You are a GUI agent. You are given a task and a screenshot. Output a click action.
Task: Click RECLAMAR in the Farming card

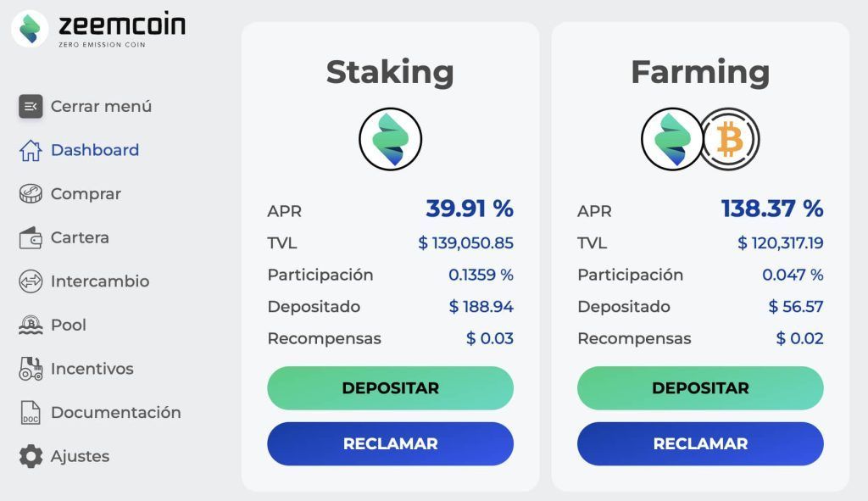coord(700,443)
